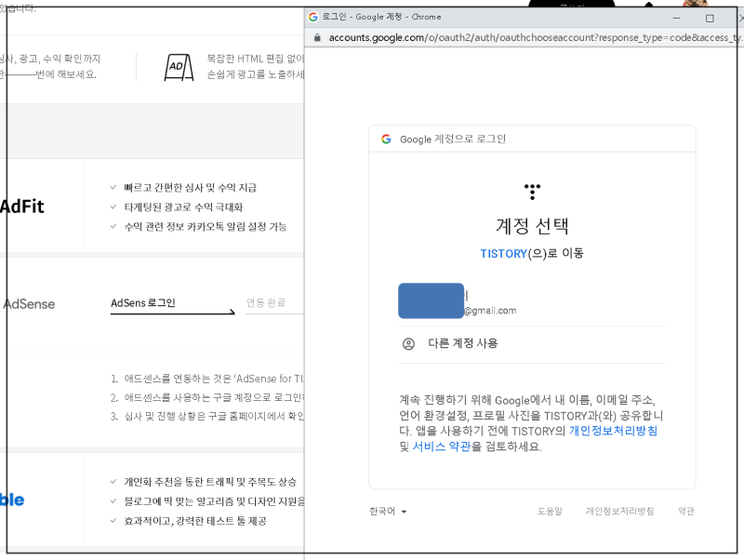Click 수익 관련 정보 카카오톡 알림 설정 가능 line

[206, 227]
